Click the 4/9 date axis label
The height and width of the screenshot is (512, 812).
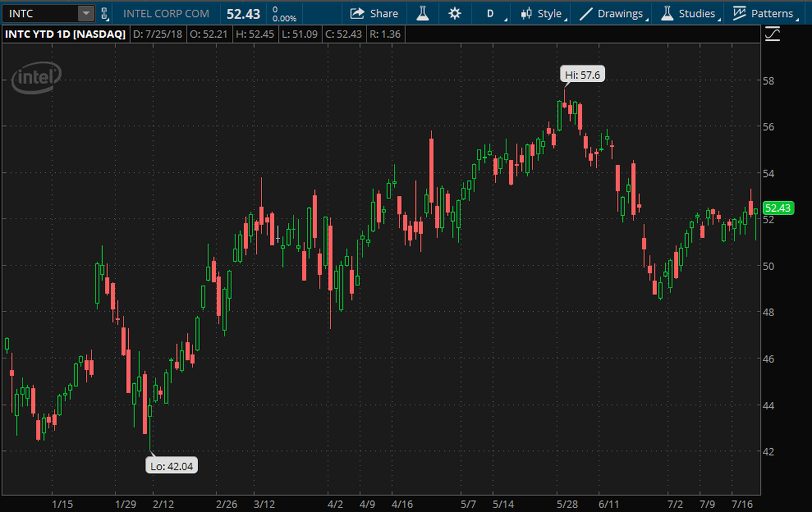367,504
